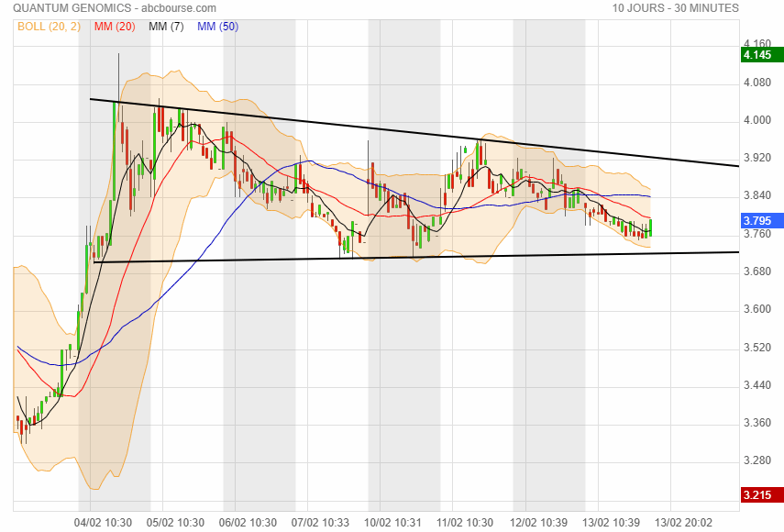Image resolution: width=784 pixels, height=532 pixels.
Task: Click the black MM (7) legend label
Action: pos(166,27)
